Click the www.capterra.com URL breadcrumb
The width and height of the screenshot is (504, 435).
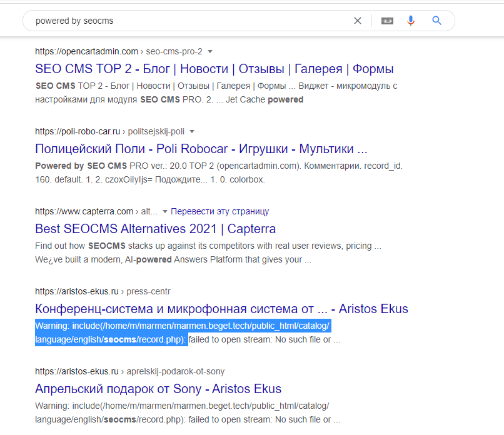coord(81,211)
